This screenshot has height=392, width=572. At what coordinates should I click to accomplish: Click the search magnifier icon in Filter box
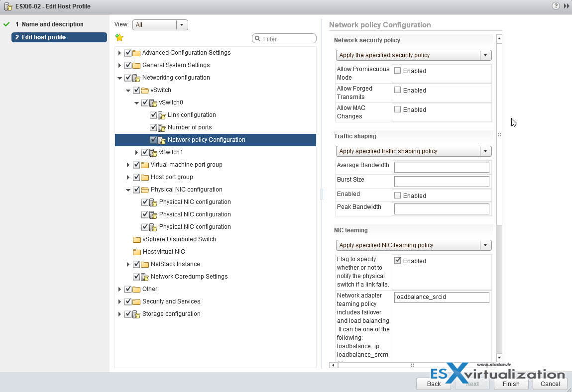tap(257, 39)
